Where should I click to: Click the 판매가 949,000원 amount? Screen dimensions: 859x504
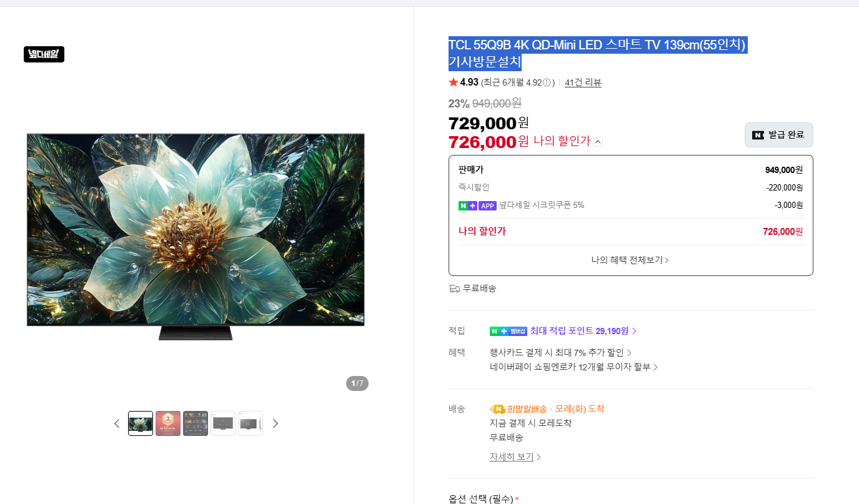pyautogui.click(x=784, y=170)
